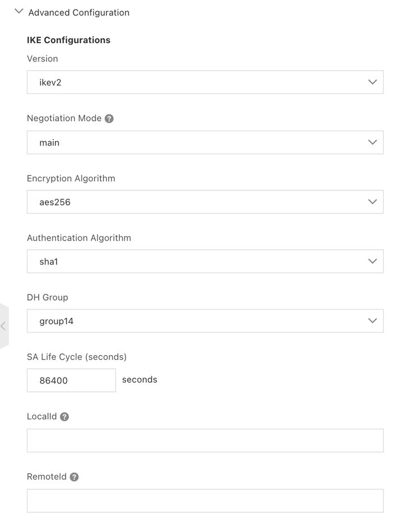Open the Version dropdown showing ikev2
The image size is (420, 519).
click(x=196, y=82)
